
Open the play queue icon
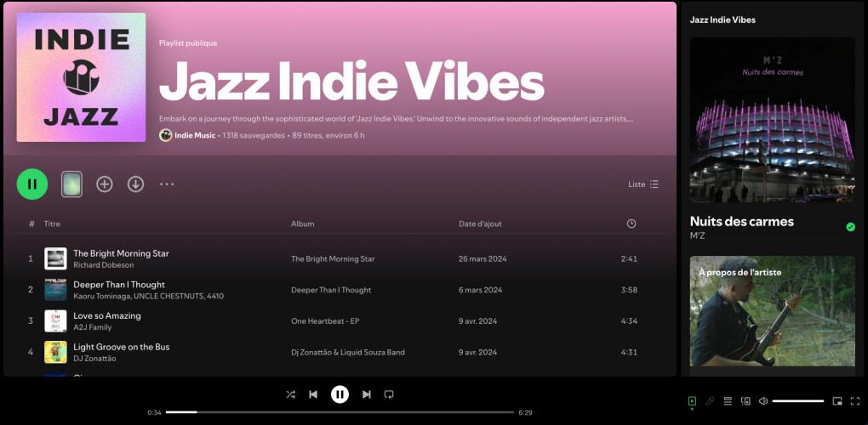coord(728,401)
